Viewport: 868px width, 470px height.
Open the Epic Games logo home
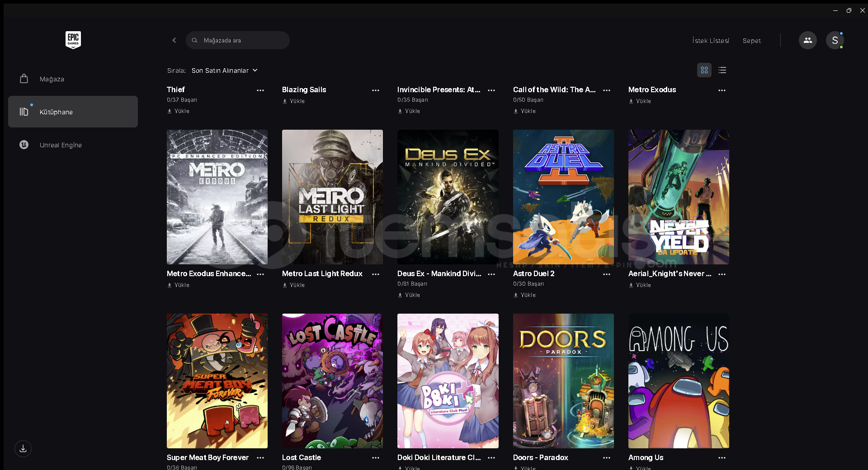73,40
